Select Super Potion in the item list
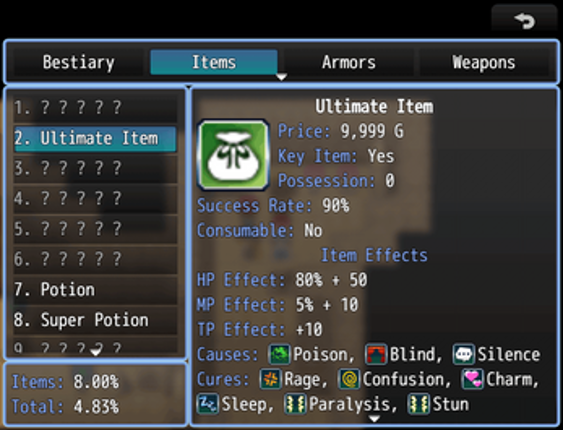The width and height of the screenshot is (563, 430). 95,320
